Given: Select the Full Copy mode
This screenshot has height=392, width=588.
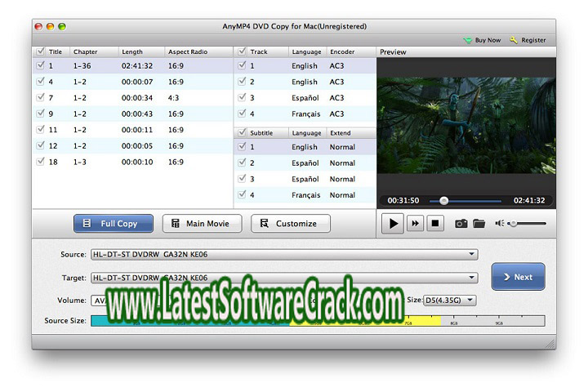Looking at the screenshot, I should pos(114,223).
